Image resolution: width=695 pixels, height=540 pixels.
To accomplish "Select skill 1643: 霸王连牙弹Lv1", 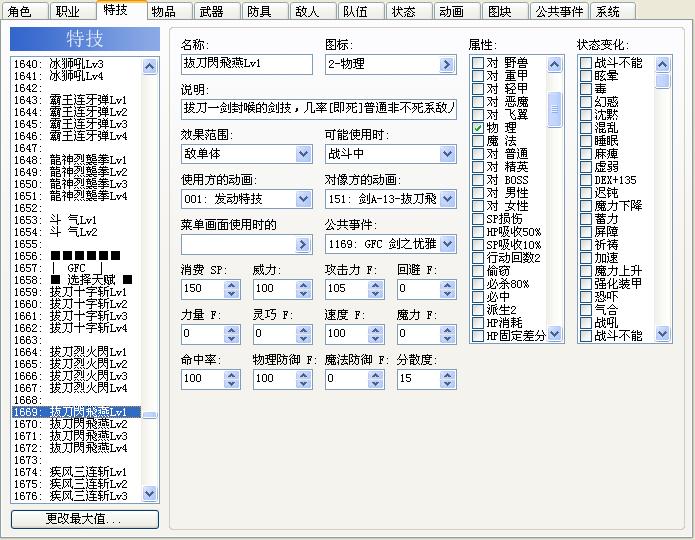I will point(76,100).
